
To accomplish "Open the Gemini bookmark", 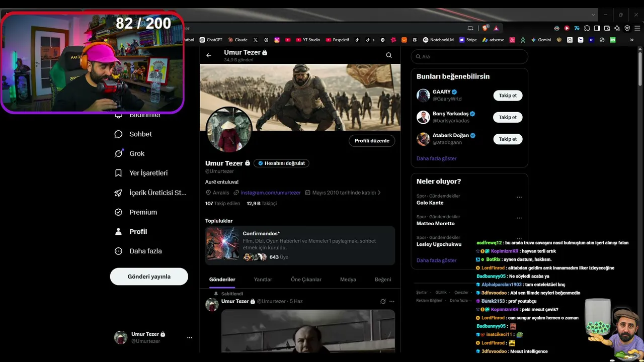I will tap(541, 40).
